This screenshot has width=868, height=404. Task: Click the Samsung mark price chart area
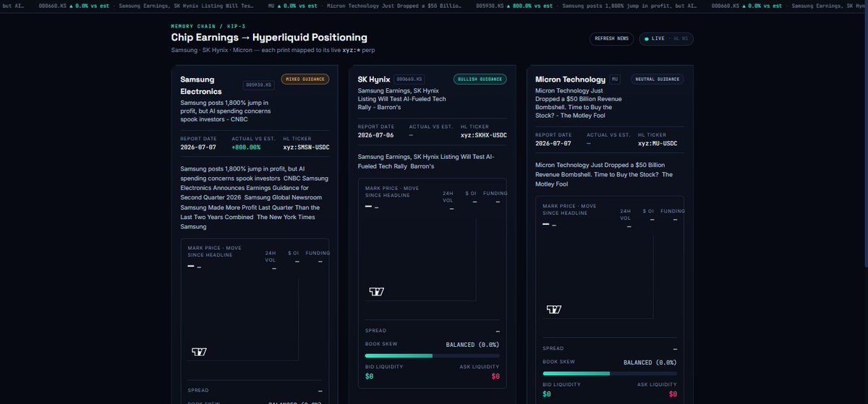click(242, 318)
